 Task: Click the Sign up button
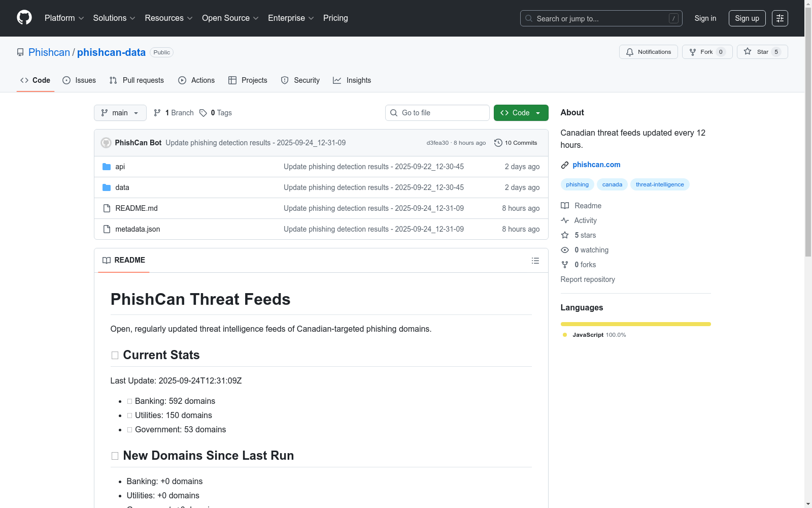(x=747, y=18)
